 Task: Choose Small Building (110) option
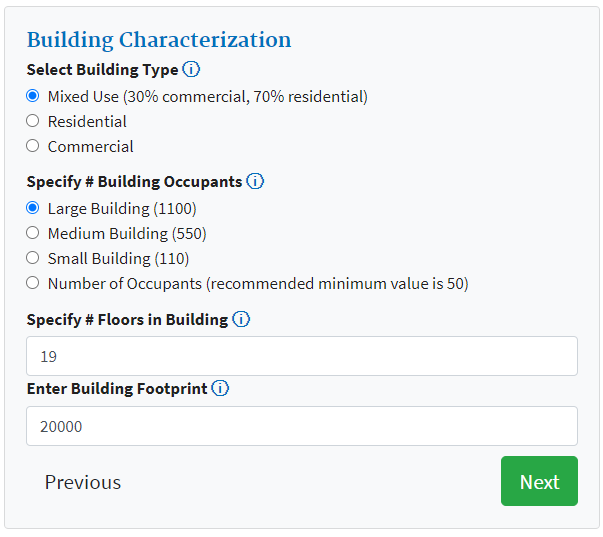pos(33,258)
